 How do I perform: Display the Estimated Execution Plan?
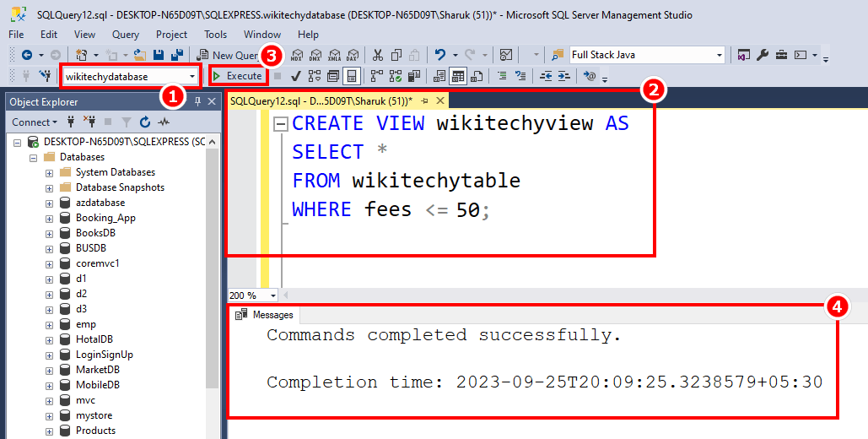(315, 76)
